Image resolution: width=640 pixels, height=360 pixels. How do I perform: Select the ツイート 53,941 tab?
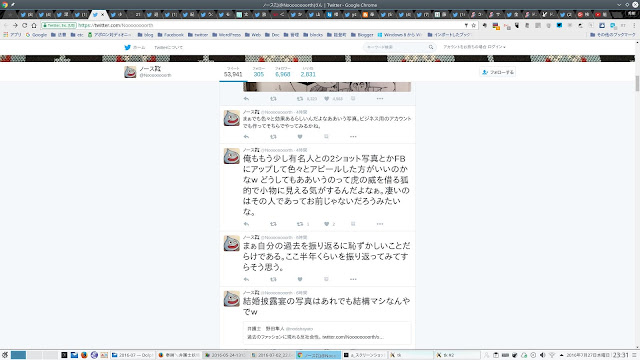tap(233, 72)
